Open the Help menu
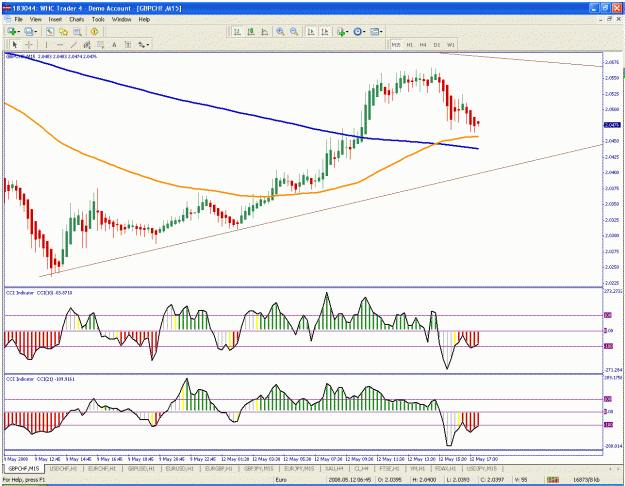This screenshot has width=625, height=486. (144, 19)
